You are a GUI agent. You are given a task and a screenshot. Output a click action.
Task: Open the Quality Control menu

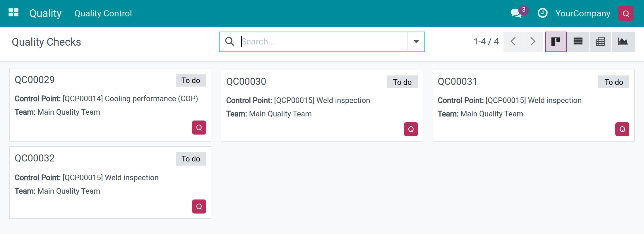point(103,13)
